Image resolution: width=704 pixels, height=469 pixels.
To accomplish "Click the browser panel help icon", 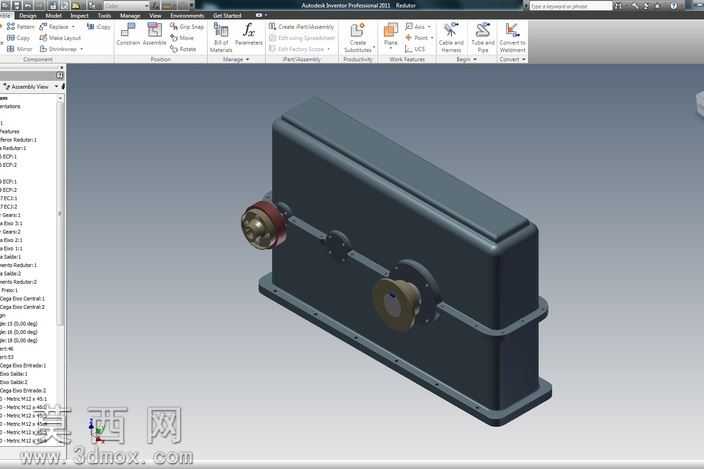I will [x=60, y=75].
